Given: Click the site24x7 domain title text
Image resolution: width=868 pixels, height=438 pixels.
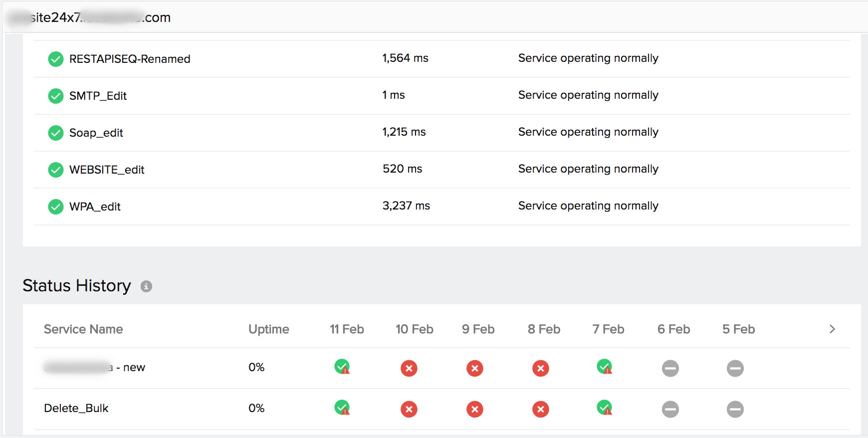Looking at the screenshot, I should point(100,17).
